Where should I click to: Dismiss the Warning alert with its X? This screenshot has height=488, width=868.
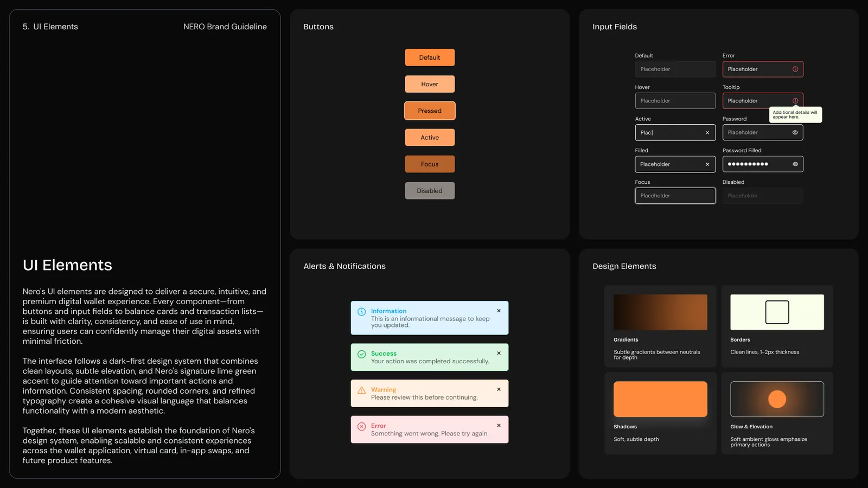point(499,389)
